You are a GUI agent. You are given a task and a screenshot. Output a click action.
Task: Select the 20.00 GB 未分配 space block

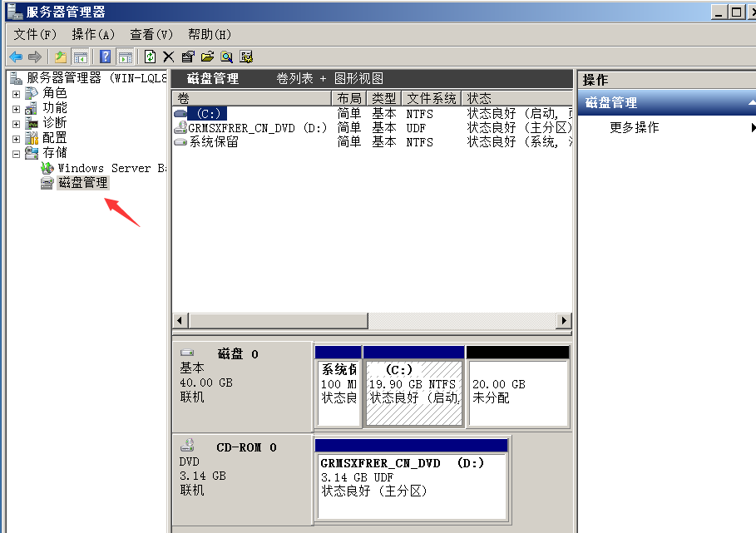(x=518, y=387)
